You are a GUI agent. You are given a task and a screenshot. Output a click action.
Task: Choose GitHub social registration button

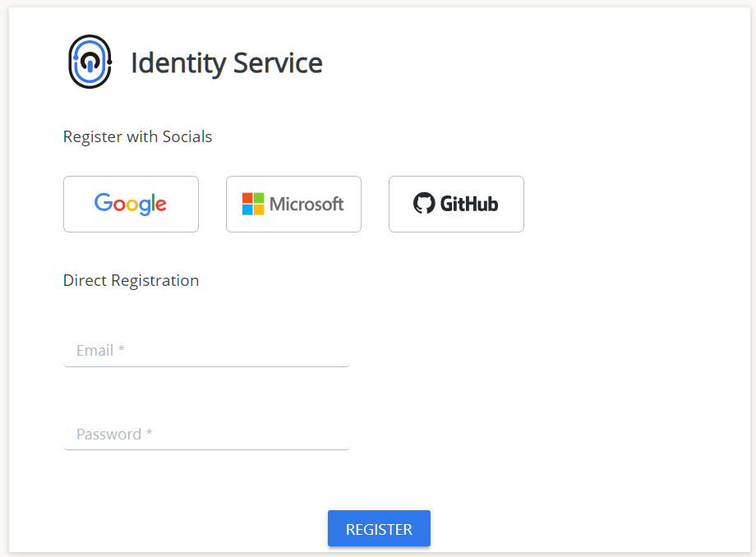click(x=456, y=204)
